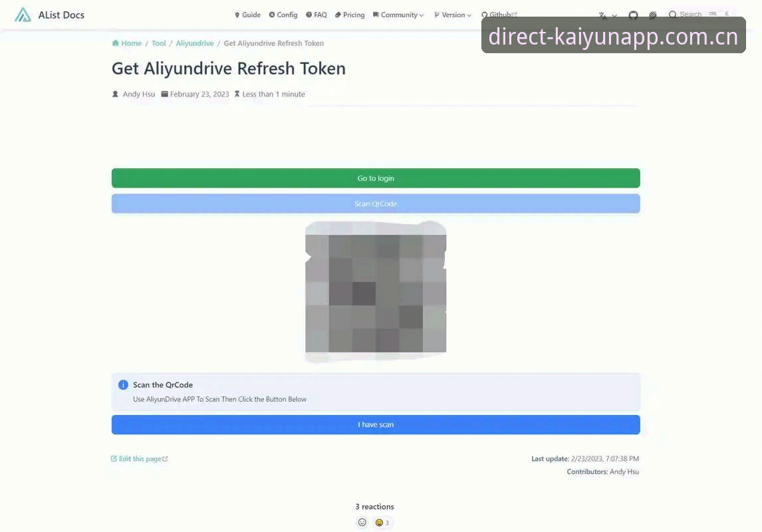This screenshot has height=532, width=762.
Task: Click the Go to login button
Action: pos(376,178)
